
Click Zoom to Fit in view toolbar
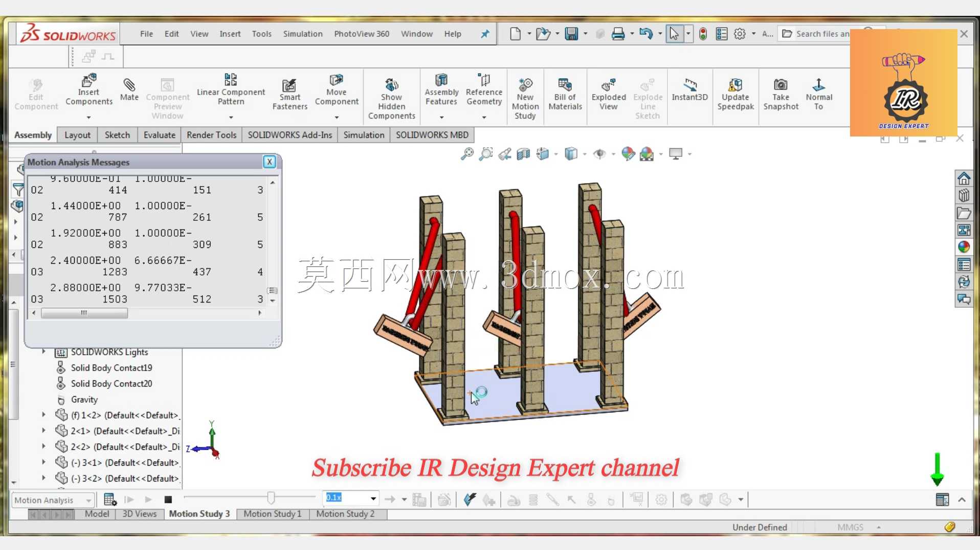467,153
